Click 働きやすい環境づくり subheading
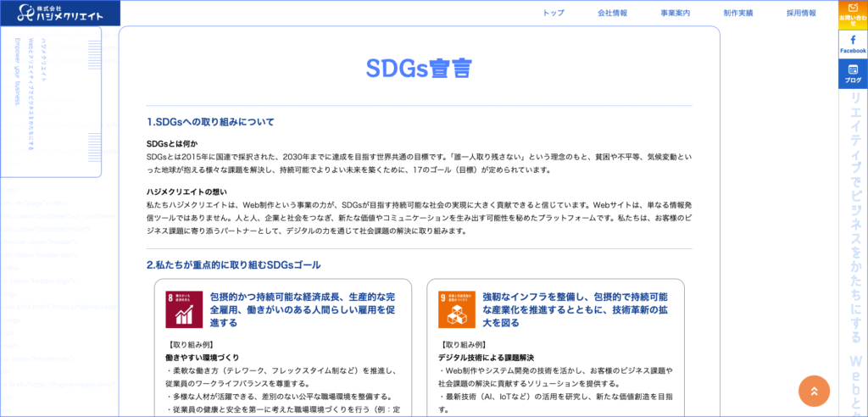Viewport: 868px width, 417px height. click(202, 357)
